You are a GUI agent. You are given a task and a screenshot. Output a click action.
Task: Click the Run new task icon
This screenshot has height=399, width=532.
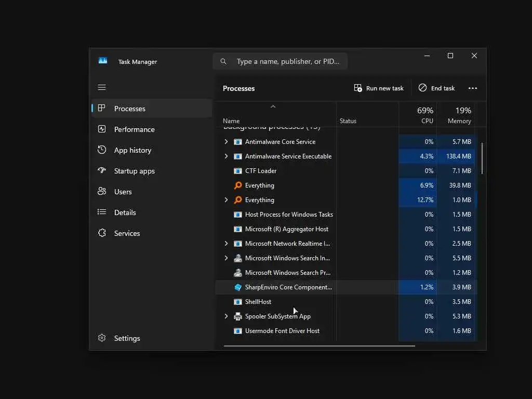click(x=358, y=88)
